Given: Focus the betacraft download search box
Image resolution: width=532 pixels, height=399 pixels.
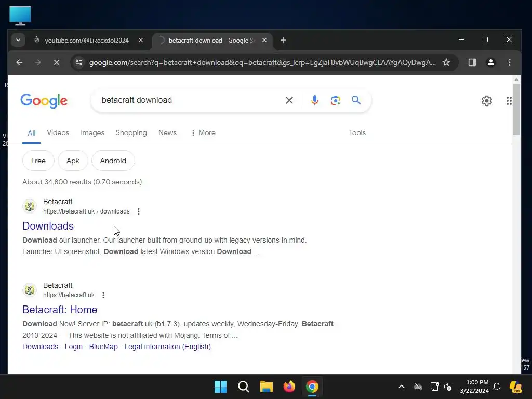Looking at the screenshot, I should point(190,100).
